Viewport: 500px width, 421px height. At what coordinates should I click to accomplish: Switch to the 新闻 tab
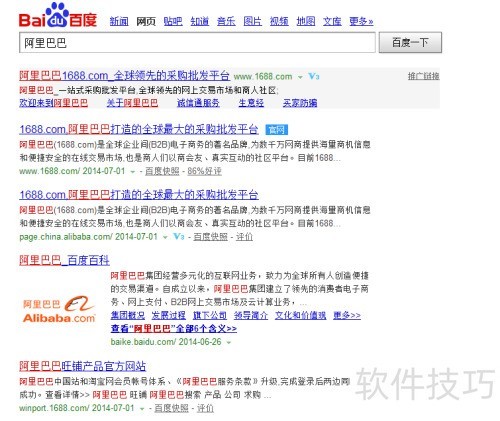119,21
